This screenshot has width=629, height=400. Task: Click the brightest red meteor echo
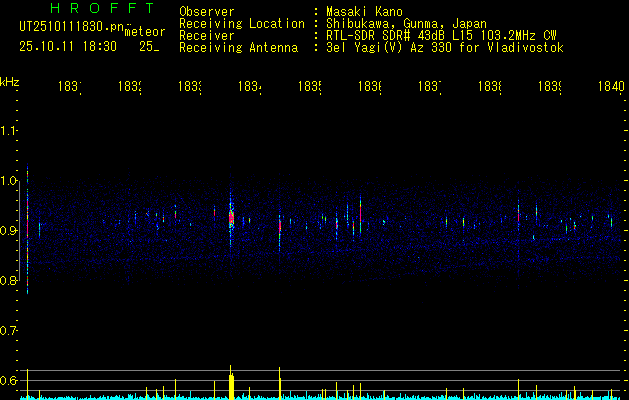[231, 216]
